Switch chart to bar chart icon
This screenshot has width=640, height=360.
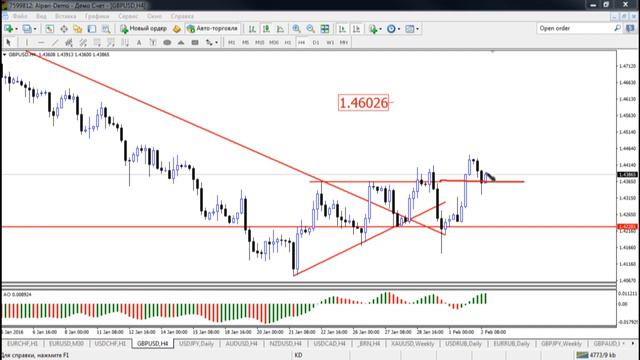pyautogui.click(x=252, y=29)
